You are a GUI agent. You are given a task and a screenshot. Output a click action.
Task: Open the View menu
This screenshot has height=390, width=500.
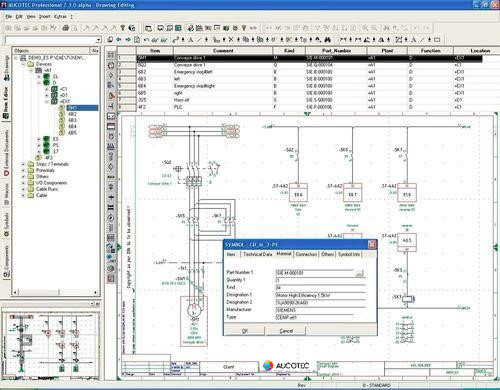tap(31, 16)
